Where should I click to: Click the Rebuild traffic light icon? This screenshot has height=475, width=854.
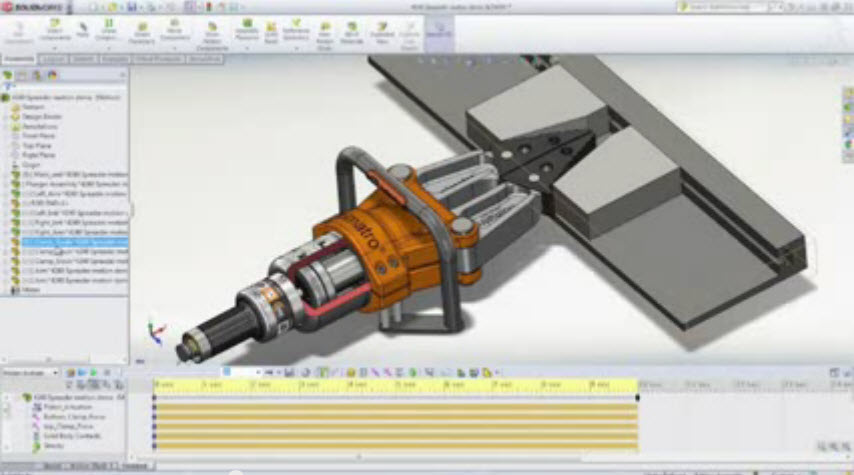[208, 7]
